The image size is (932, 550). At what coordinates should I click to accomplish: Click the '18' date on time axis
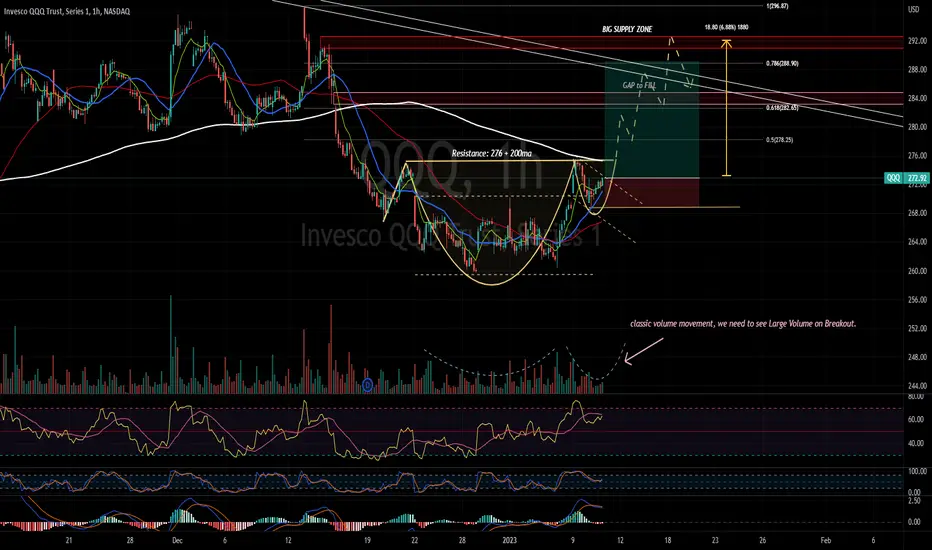tap(667, 540)
